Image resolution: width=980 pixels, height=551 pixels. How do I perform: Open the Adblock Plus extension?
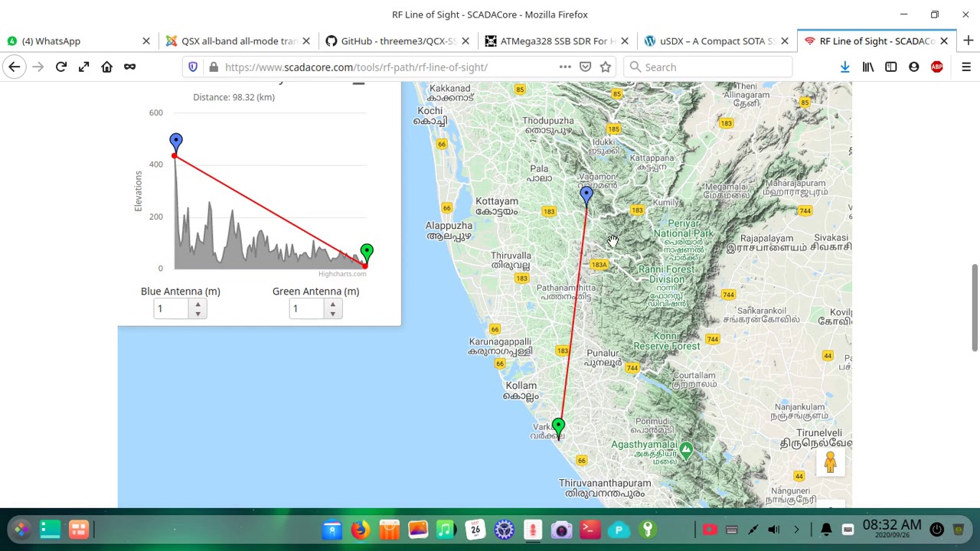pos(937,67)
